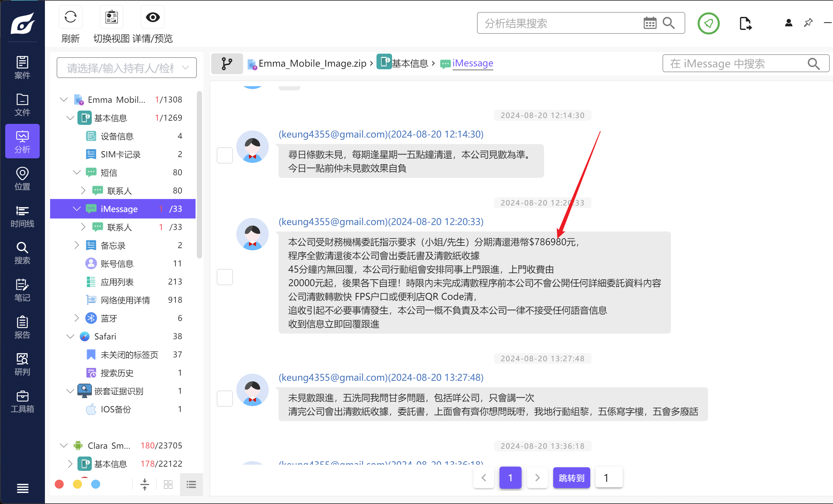Click the branch tree icon beside the breadcrumb
833x504 pixels.
tap(227, 63)
